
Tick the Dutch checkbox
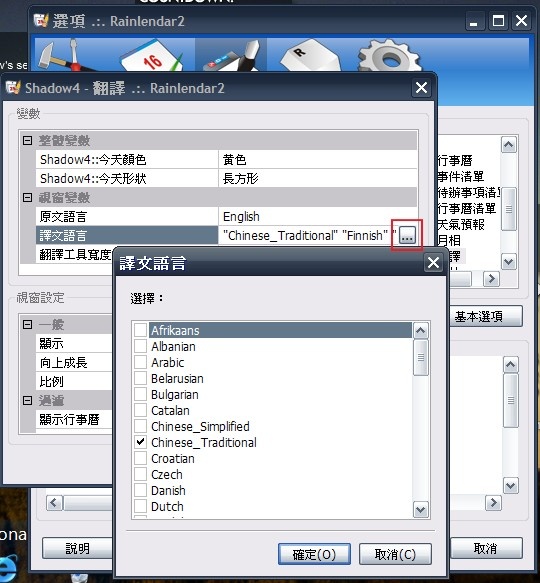(140, 506)
